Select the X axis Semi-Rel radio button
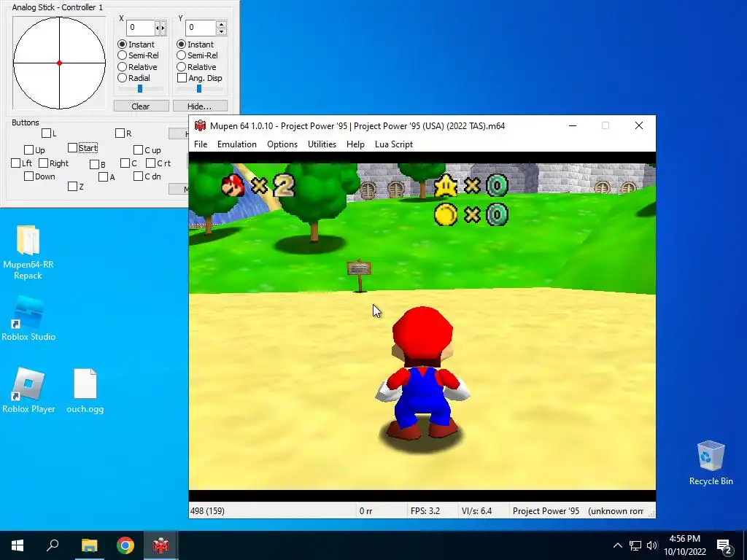Image resolution: width=747 pixels, height=560 pixels. 123,55
